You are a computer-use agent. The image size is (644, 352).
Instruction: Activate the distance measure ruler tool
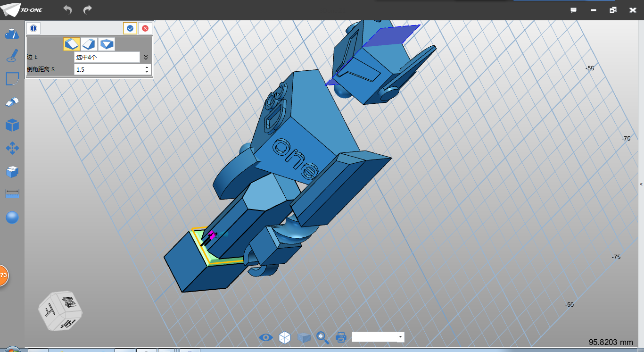click(x=12, y=194)
